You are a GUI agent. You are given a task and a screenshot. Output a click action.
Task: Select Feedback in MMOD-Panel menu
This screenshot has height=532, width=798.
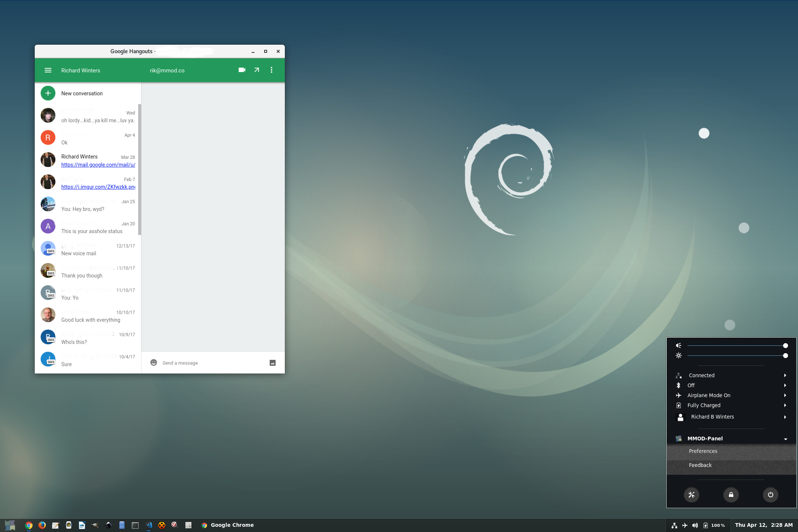pos(731,465)
